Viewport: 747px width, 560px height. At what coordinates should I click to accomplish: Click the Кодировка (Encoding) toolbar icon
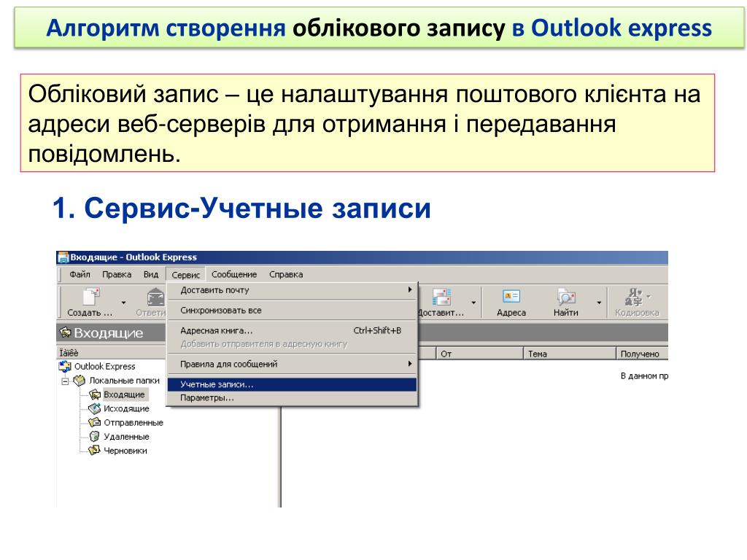click(634, 297)
